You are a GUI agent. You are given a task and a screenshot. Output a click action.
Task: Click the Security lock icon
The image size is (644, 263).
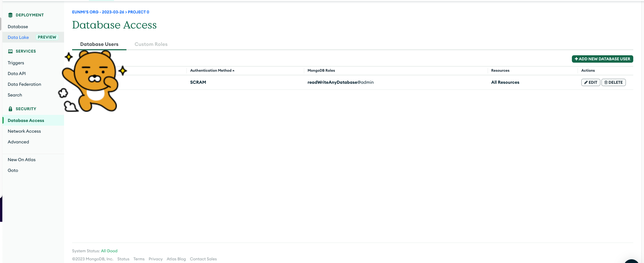10,109
